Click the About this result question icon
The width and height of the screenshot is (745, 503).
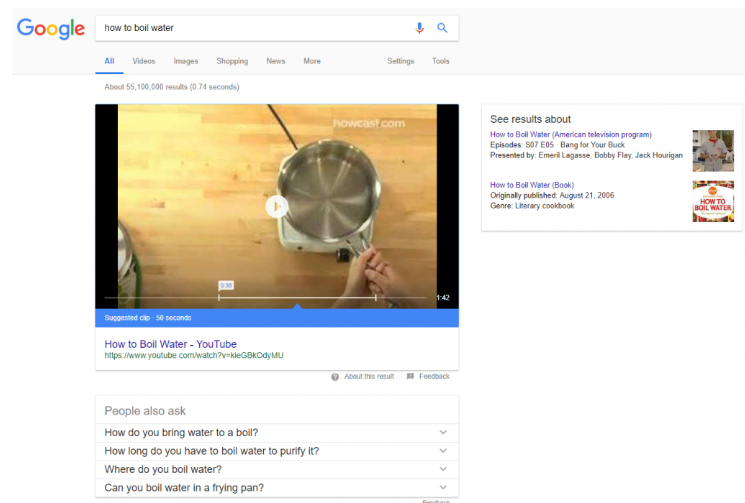(x=335, y=377)
